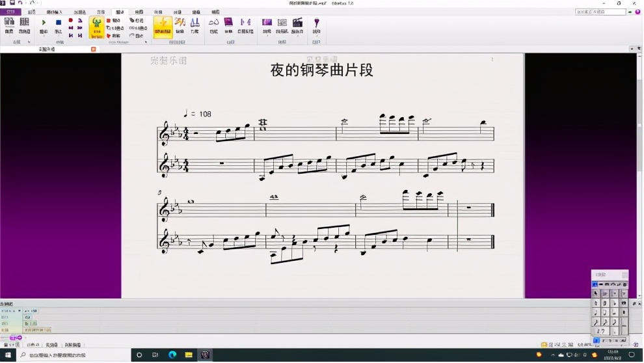Move playback line to end of score
This screenshot has height=363, width=644.
(80, 36)
